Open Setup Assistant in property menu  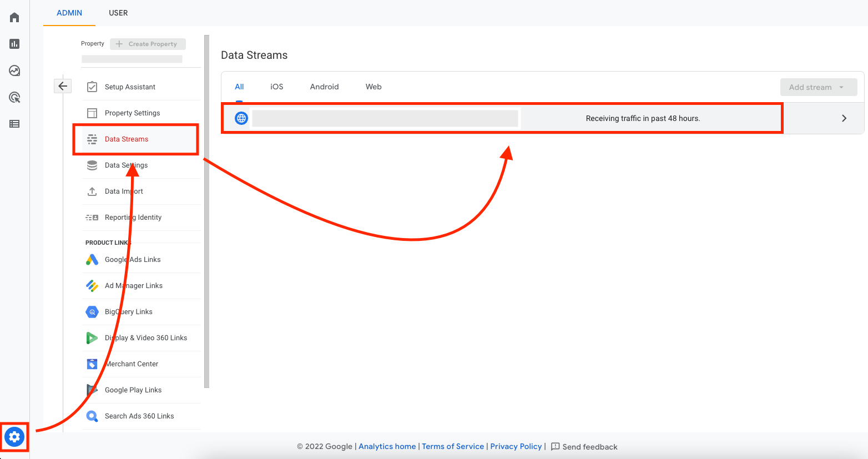click(130, 87)
